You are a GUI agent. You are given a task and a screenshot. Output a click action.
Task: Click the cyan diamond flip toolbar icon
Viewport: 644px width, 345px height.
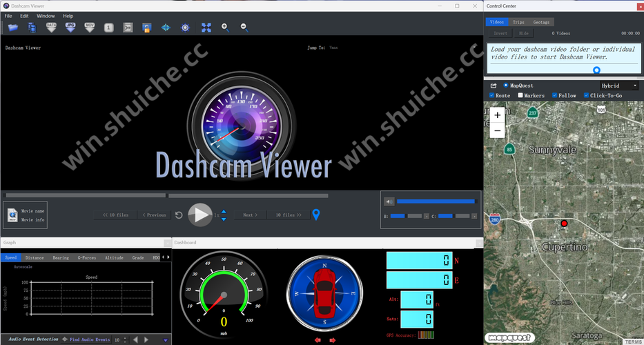tap(166, 28)
